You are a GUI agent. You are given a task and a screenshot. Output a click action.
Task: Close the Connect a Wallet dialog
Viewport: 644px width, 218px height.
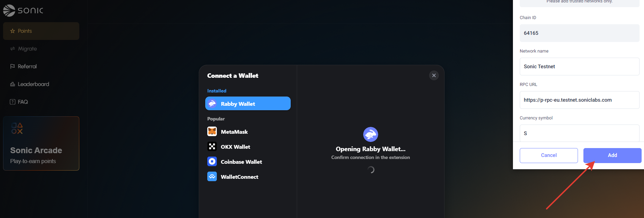tap(434, 75)
